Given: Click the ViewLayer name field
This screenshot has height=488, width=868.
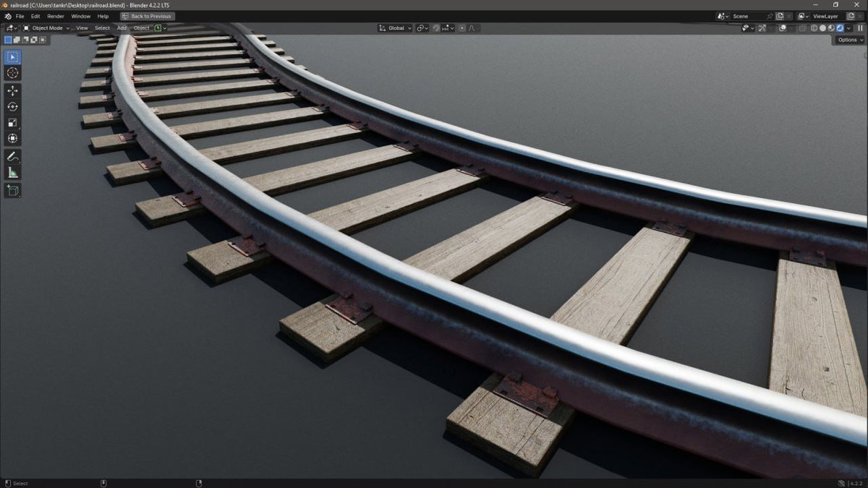Looking at the screenshot, I should point(825,15).
